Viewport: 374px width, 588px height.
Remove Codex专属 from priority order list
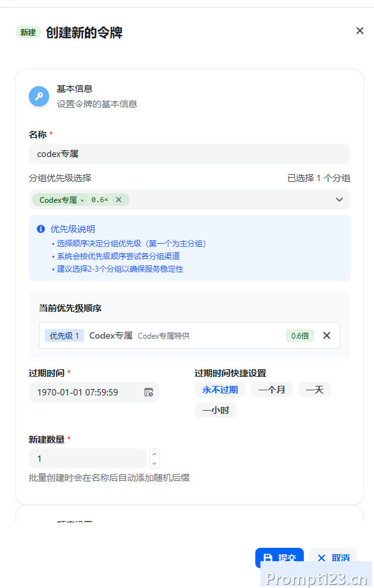[327, 335]
